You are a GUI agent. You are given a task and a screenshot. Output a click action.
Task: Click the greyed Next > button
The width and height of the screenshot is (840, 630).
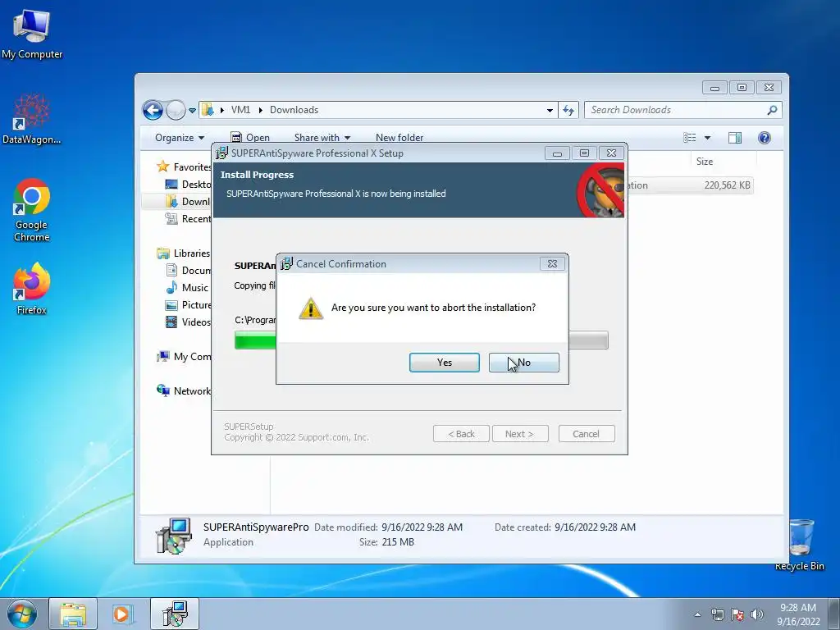tap(519, 434)
